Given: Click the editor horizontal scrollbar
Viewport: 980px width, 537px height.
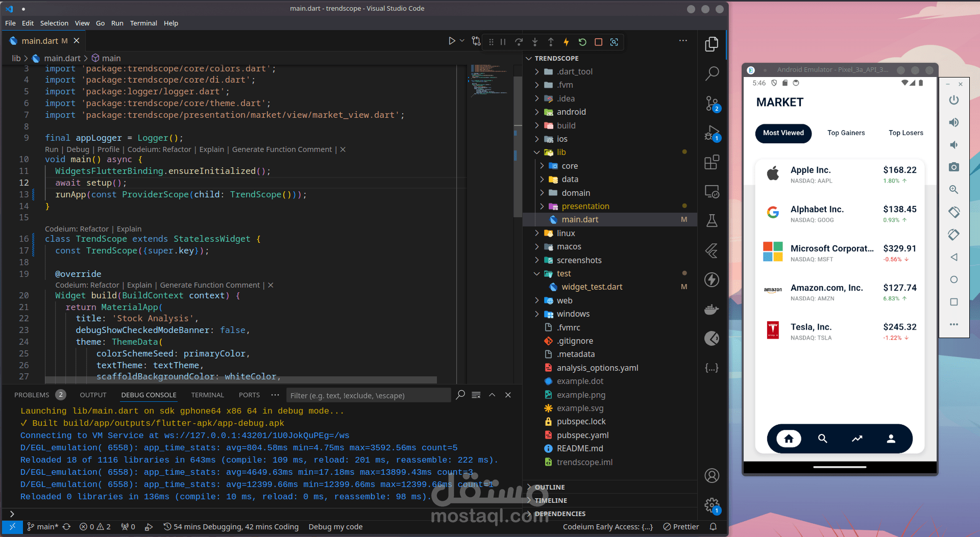Looking at the screenshot, I should tap(240, 380).
